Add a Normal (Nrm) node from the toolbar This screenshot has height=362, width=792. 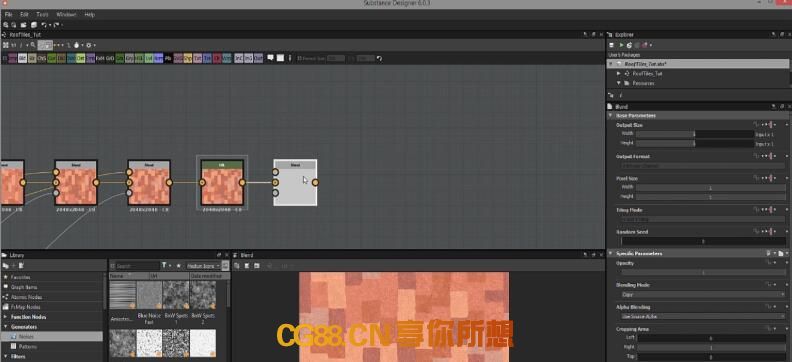159,58
